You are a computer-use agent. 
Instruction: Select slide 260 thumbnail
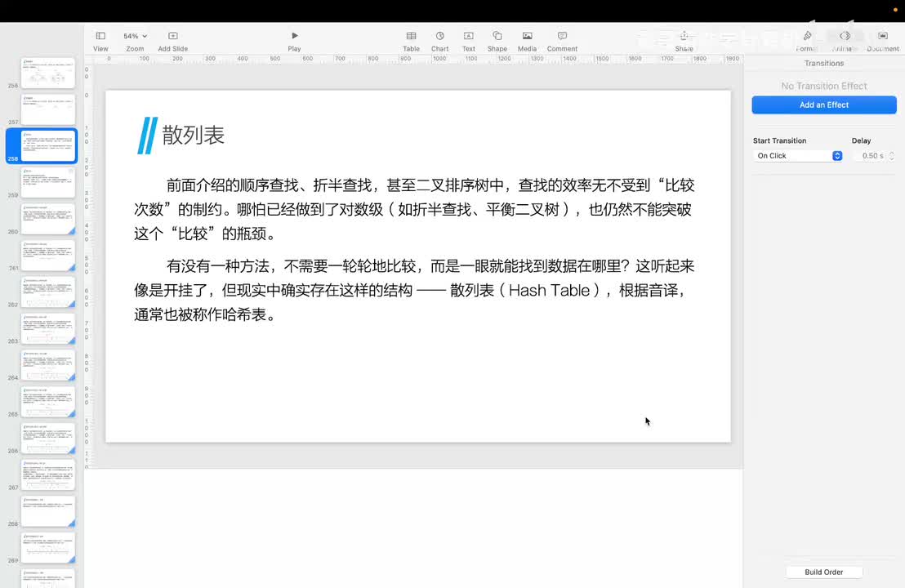pyautogui.click(x=48, y=219)
